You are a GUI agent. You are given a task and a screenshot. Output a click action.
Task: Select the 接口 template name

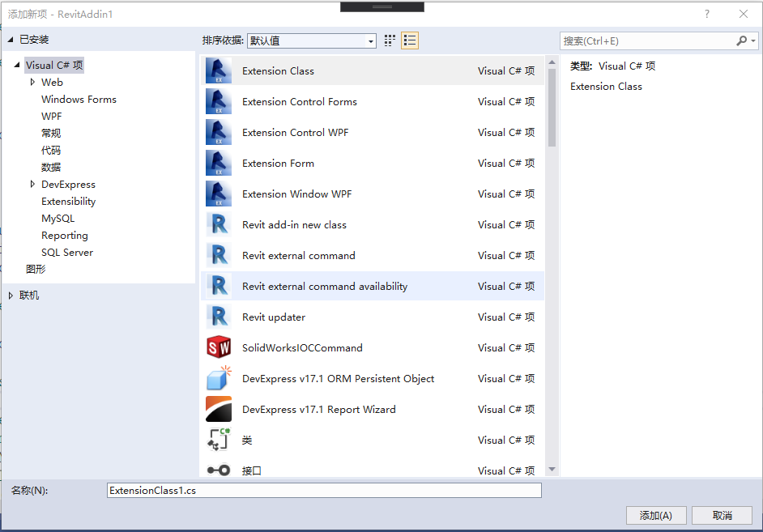[252, 470]
